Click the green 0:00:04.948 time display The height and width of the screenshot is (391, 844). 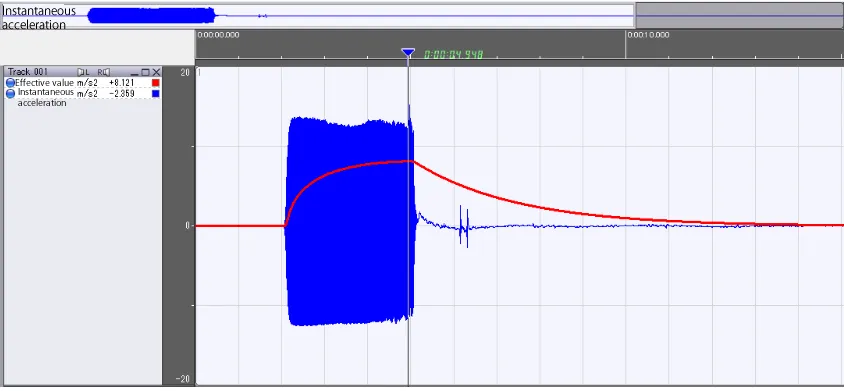coord(453,54)
